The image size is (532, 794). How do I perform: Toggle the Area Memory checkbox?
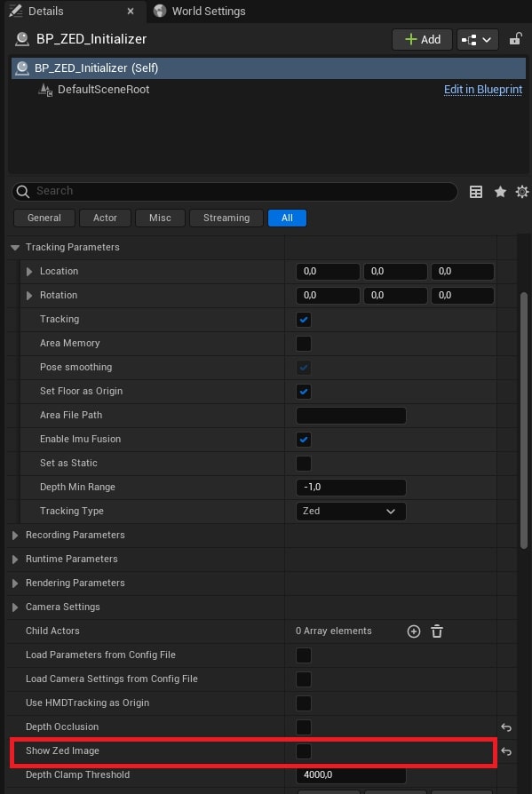(x=304, y=344)
